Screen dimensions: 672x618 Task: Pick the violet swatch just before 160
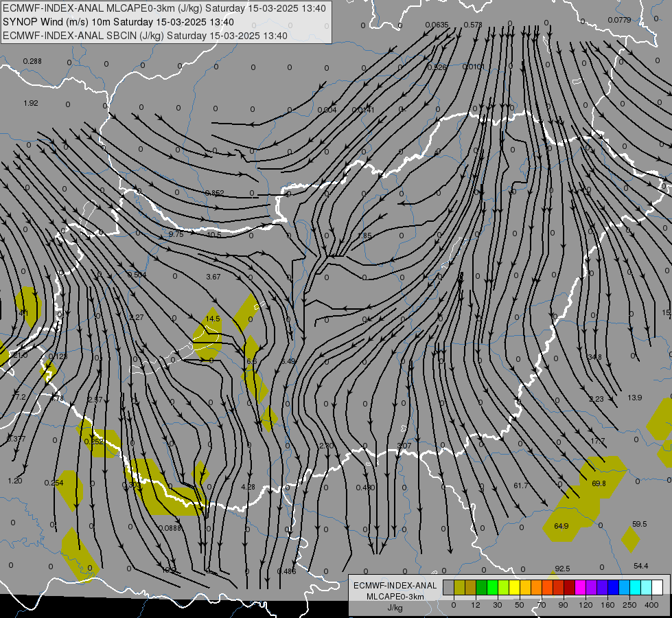(x=603, y=588)
